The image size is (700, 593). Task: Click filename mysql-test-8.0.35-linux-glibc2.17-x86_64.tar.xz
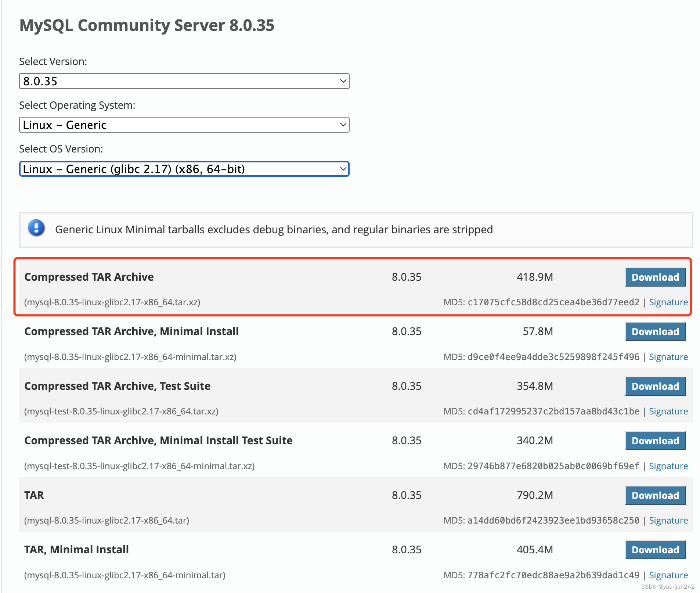[121, 411]
